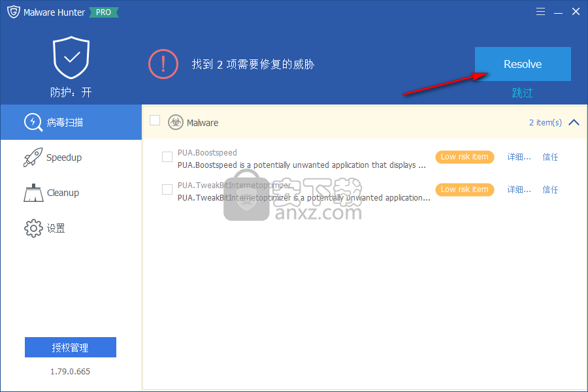Tick the PUA.TweakBitInternetoptimizer checkbox
The height and width of the screenshot is (392, 588).
tap(167, 189)
